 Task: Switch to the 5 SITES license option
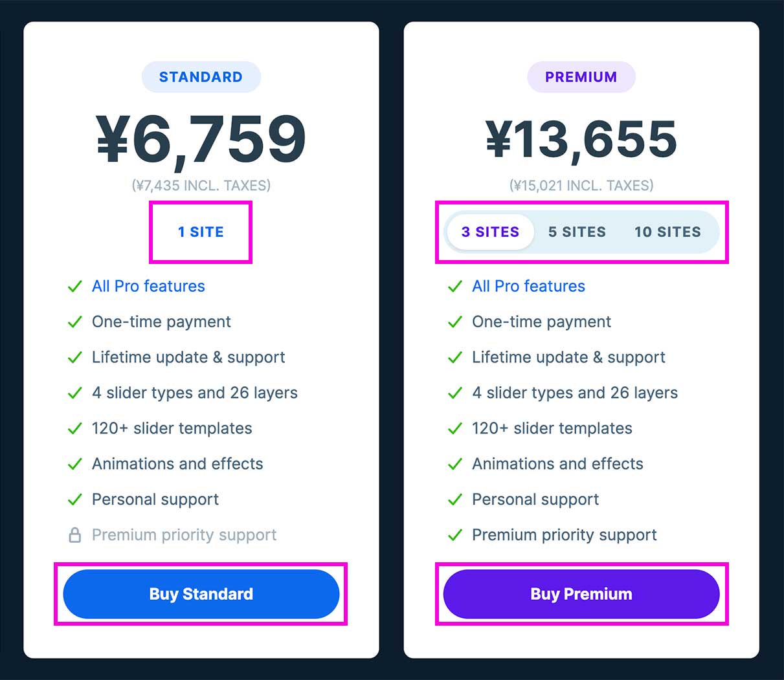pyautogui.click(x=577, y=232)
